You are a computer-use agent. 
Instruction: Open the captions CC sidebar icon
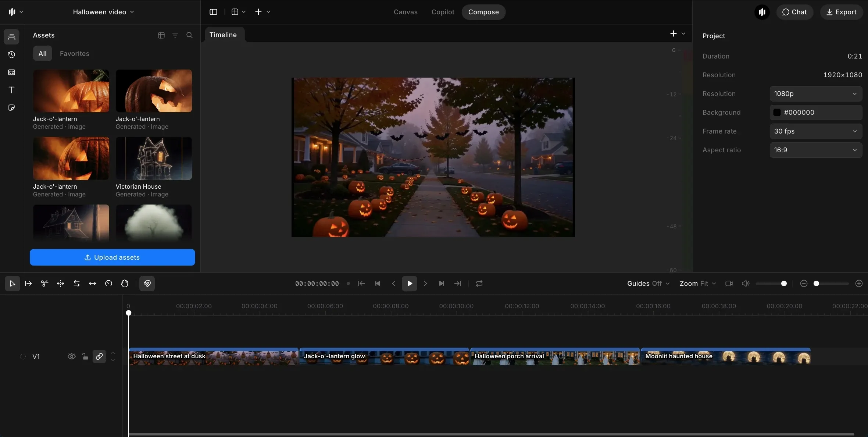coord(12,72)
